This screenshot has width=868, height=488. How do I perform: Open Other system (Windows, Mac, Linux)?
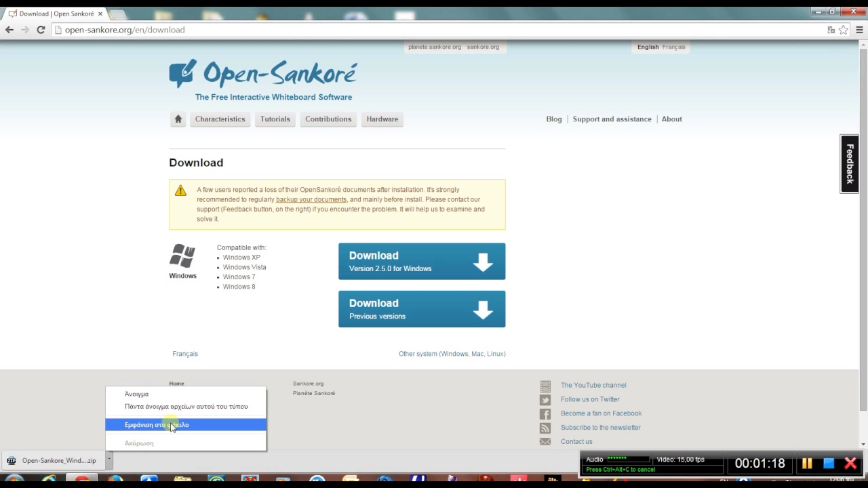coord(452,354)
